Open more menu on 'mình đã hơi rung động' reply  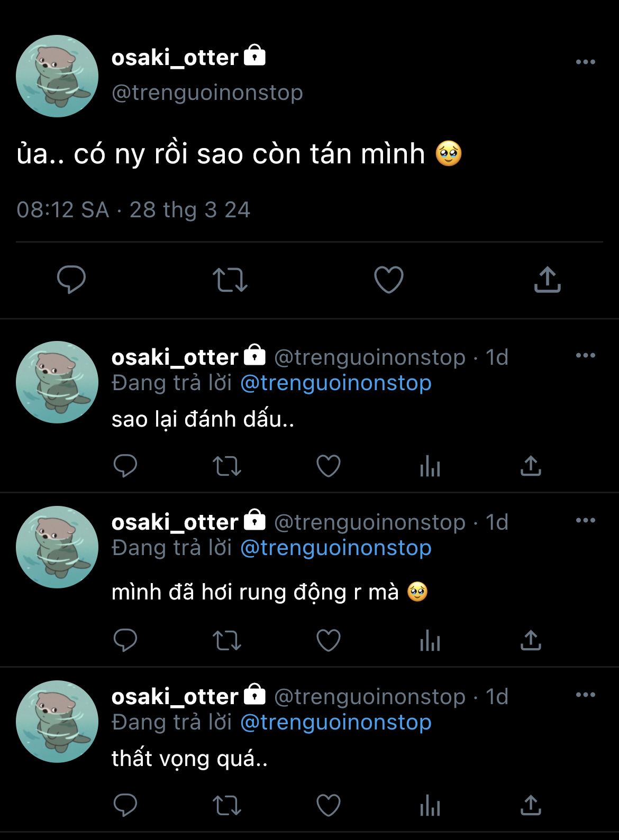click(x=585, y=521)
